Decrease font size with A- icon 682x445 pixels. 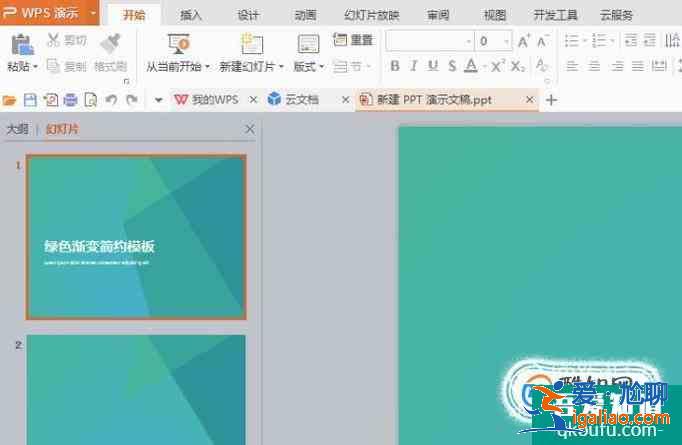click(x=542, y=41)
